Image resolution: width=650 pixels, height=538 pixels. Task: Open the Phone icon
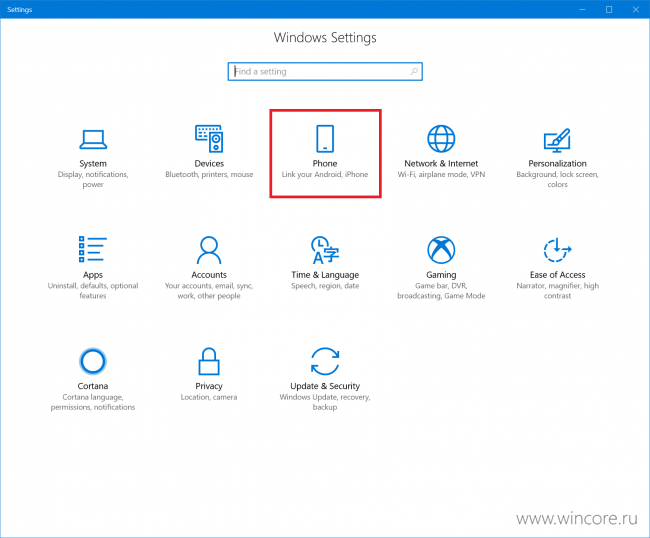tap(325, 138)
